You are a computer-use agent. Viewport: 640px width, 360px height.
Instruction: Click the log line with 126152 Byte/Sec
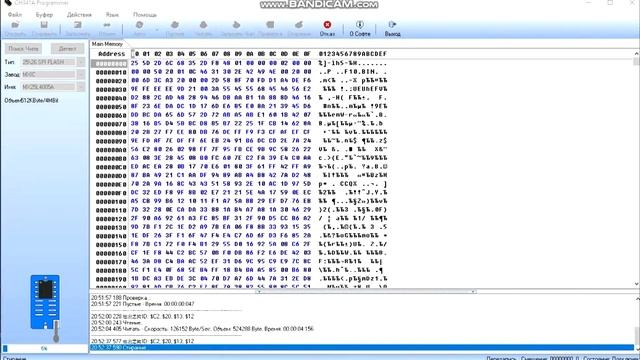point(202,329)
